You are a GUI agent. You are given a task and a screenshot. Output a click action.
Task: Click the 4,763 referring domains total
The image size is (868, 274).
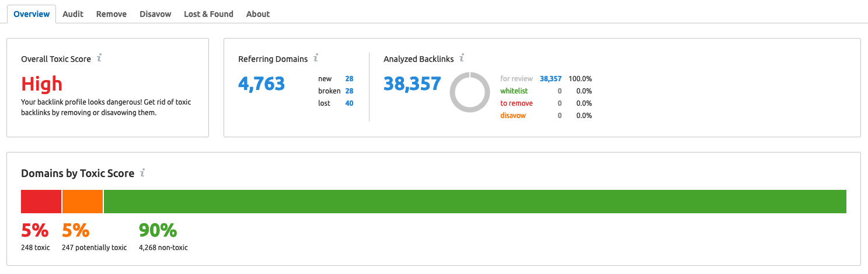262,84
